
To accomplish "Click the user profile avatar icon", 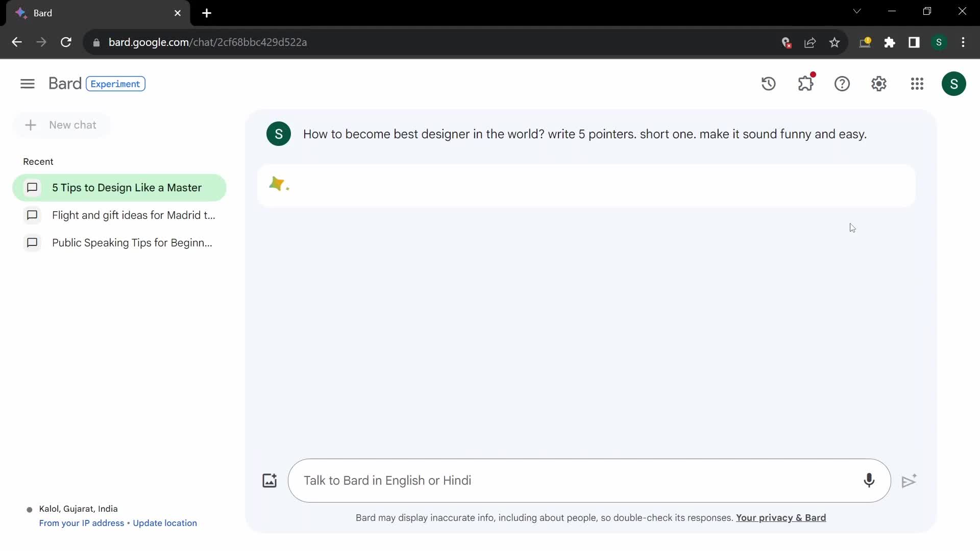I will (954, 84).
